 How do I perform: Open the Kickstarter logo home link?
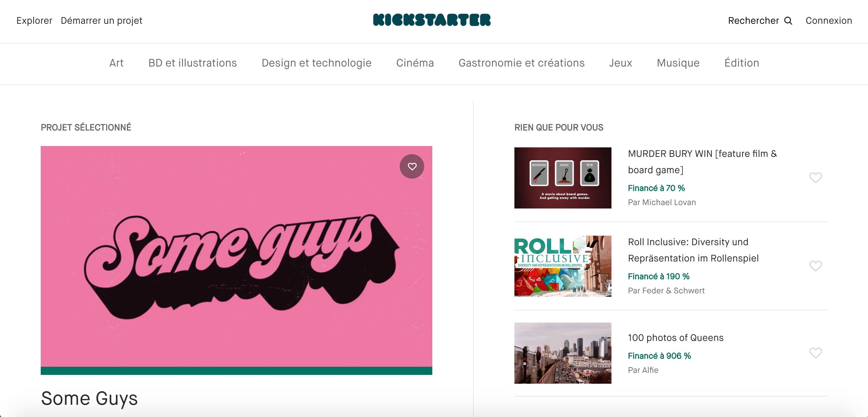[432, 20]
